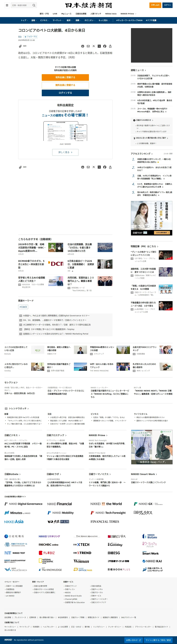Expand the トップ navigation dropdown
Screen dimensions: 177x644
(x=24, y=20)
